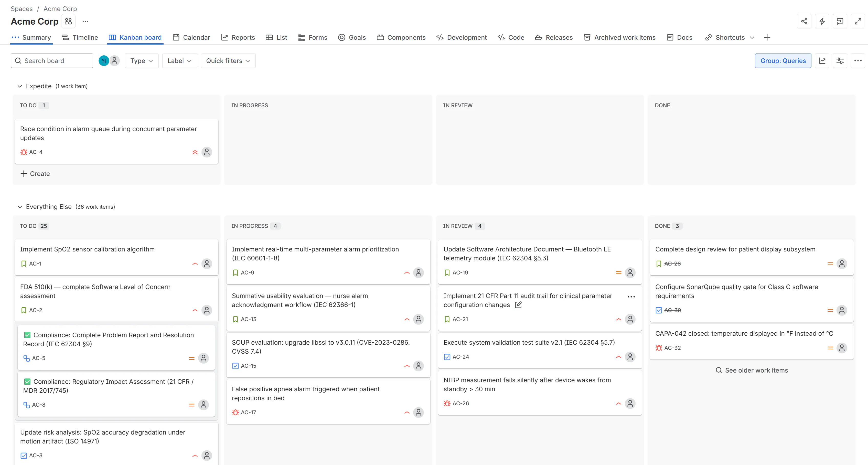Open the Type filter dropdown
Viewport: 868px width, 465px height.
coord(142,61)
